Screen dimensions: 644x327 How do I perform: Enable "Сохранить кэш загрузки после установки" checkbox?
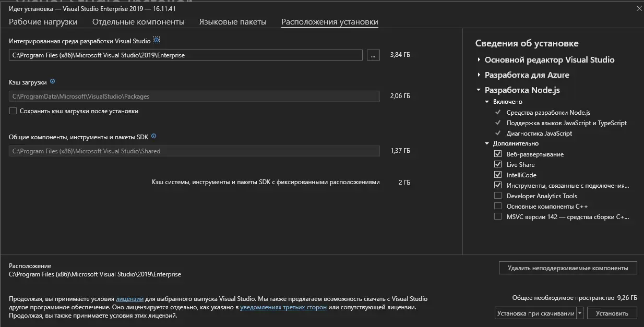point(13,111)
